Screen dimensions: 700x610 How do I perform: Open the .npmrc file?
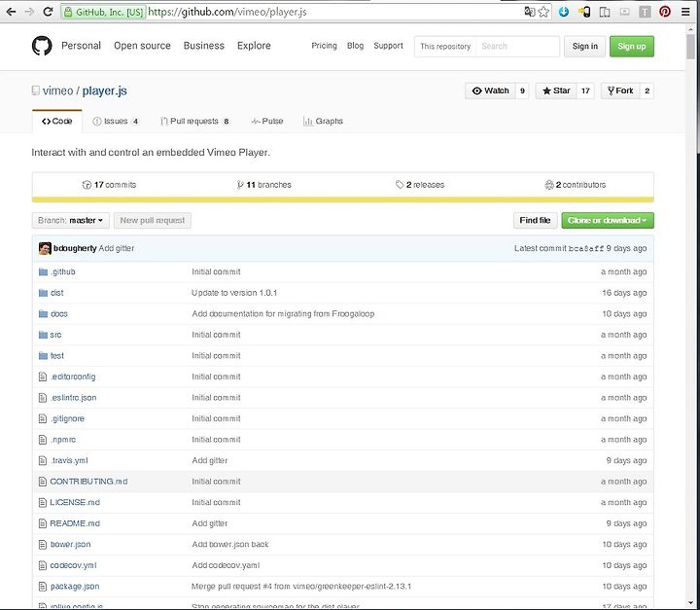63,440
